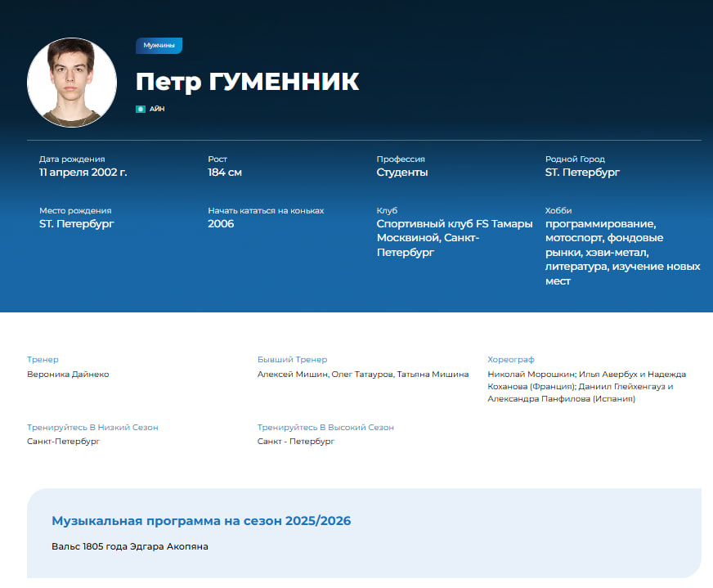The image size is (713, 588).
Task: Click the name heading «Петр ГУМЕННИК»
Action: pyautogui.click(x=247, y=82)
